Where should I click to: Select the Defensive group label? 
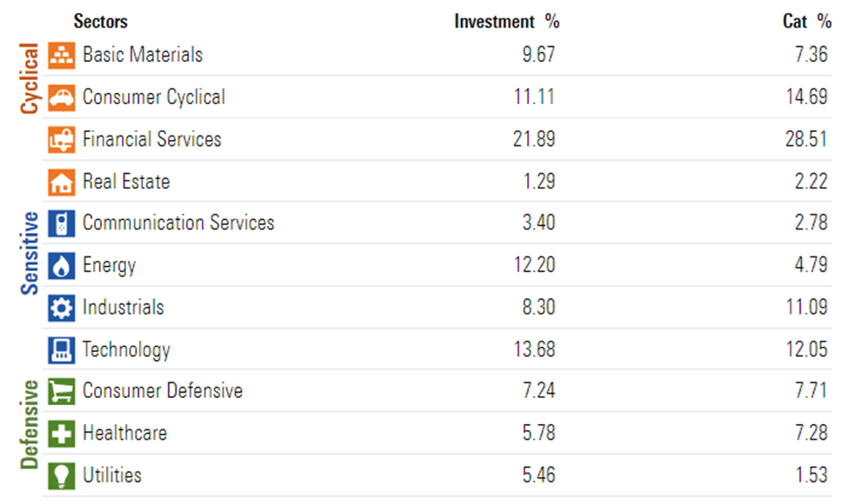click(x=30, y=423)
